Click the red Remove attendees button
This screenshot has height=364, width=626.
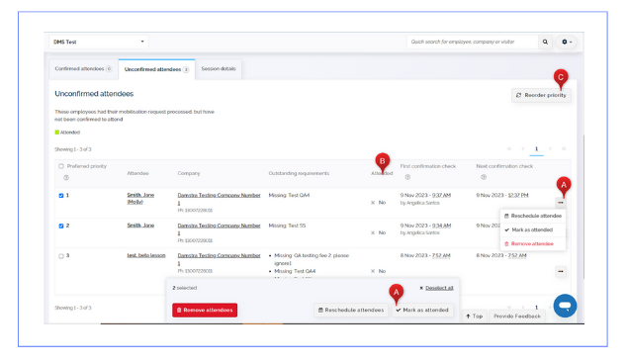click(205, 311)
